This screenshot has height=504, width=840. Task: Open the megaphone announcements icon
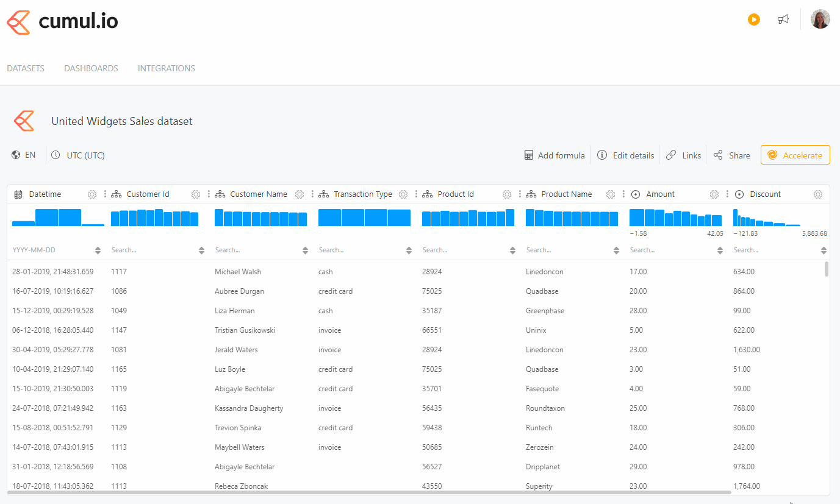pyautogui.click(x=783, y=20)
